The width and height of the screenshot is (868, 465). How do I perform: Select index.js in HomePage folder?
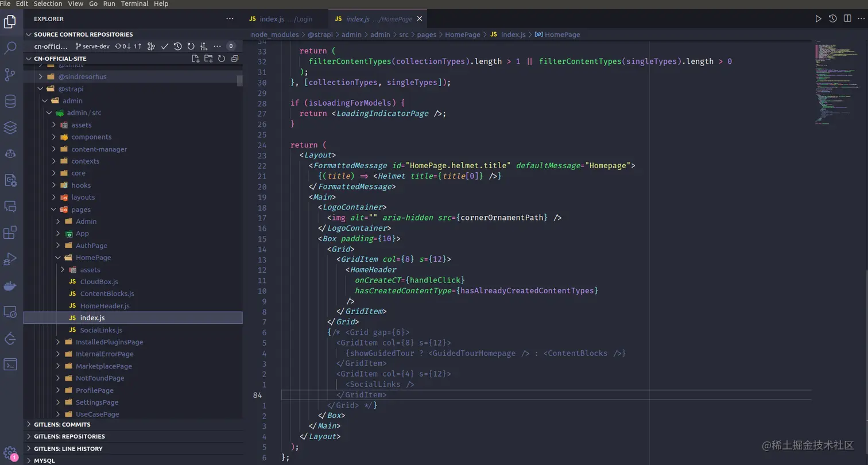point(133,318)
